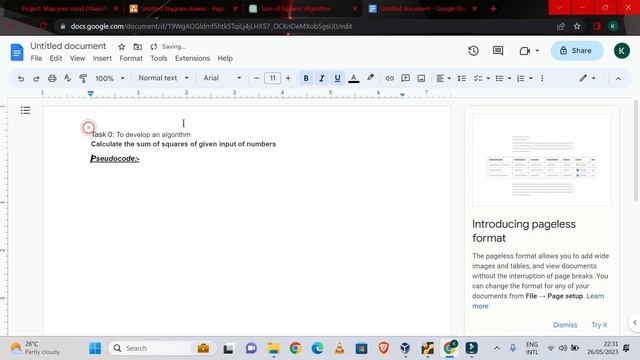Click the pageless format preview thumbnail

tap(542, 160)
